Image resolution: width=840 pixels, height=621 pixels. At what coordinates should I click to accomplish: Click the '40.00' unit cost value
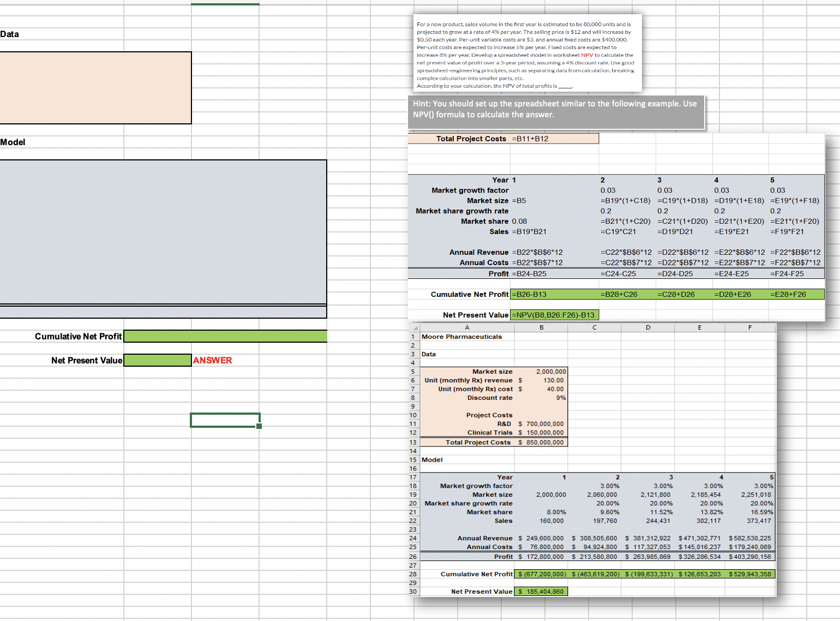[555, 390]
